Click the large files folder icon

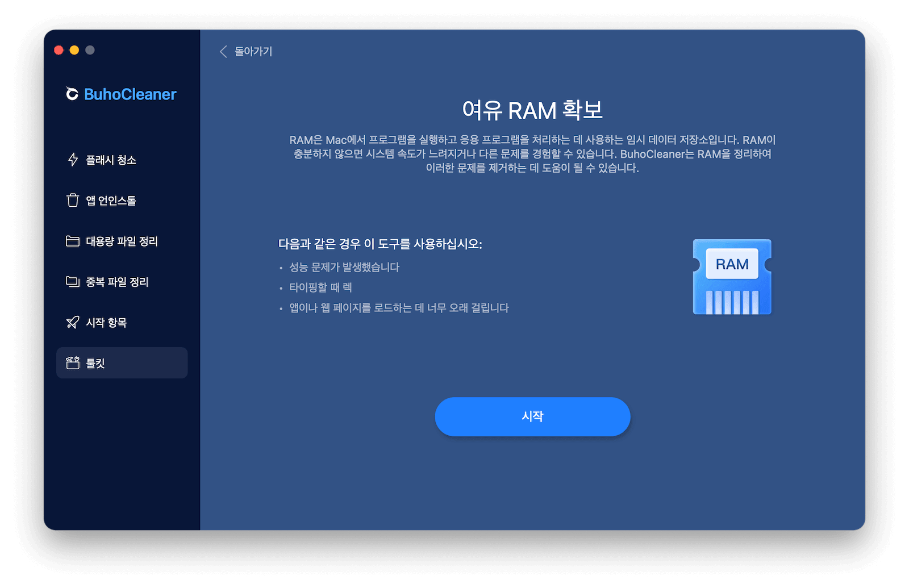[x=73, y=241]
